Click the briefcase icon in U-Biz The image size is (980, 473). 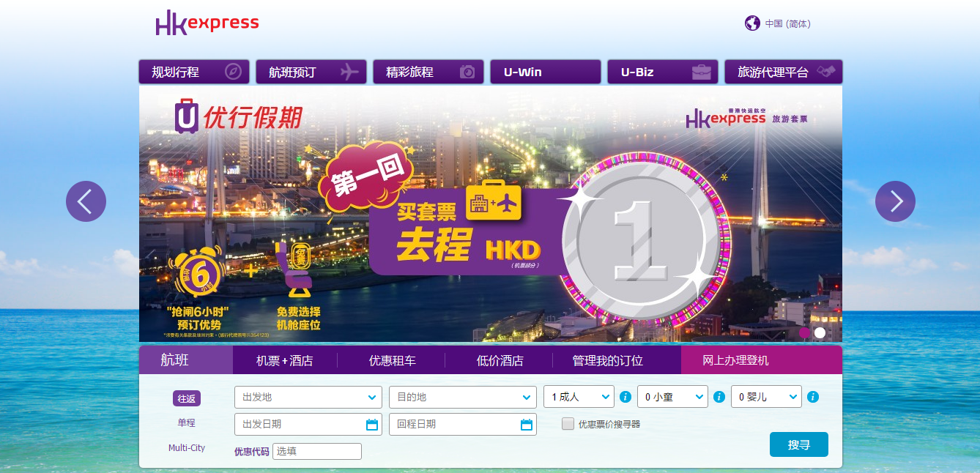click(702, 72)
